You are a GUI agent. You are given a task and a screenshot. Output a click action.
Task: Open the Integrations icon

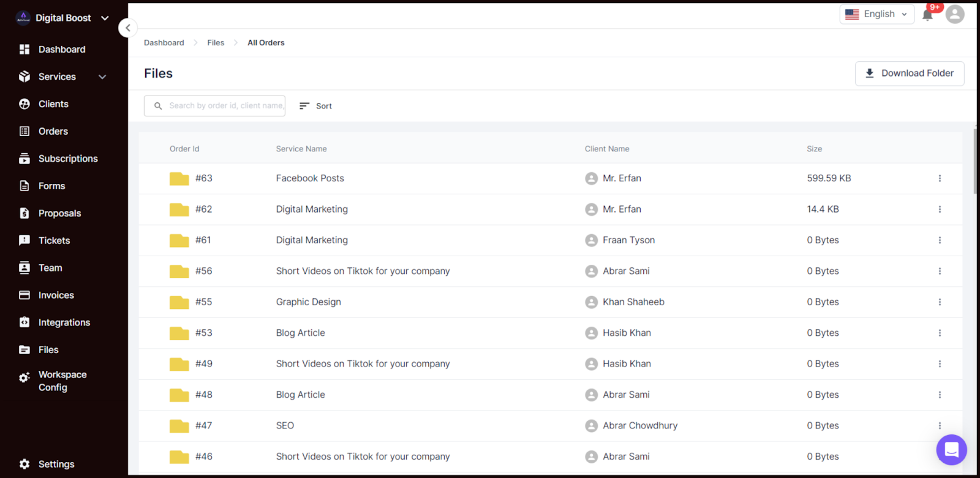(x=24, y=322)
